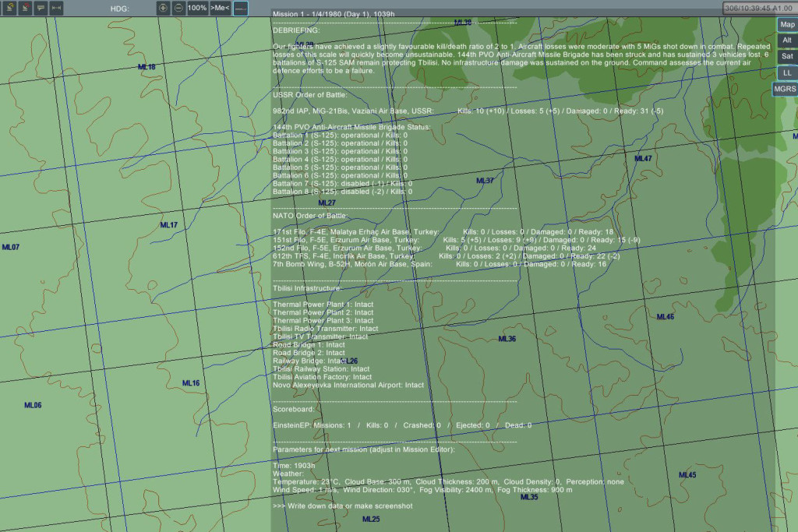This screenshot has height=532, width=798.
Task: Click 'Thermal Power Plant 3: Intact' line
Action: click(323, 321)
